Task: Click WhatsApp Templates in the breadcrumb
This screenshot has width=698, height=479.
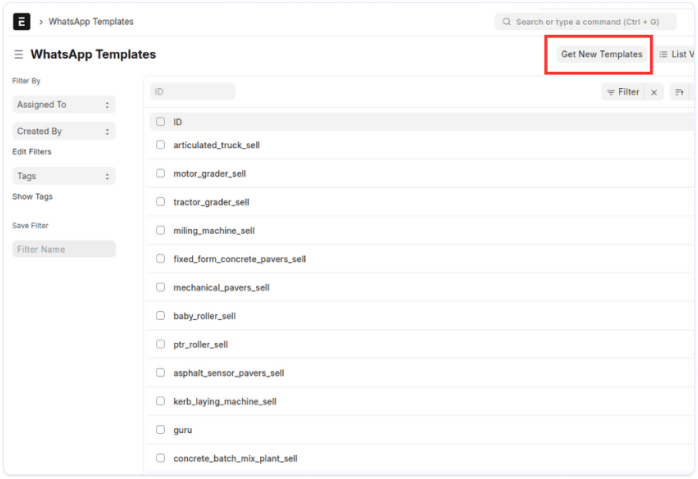Action: (x=91, y=21)
